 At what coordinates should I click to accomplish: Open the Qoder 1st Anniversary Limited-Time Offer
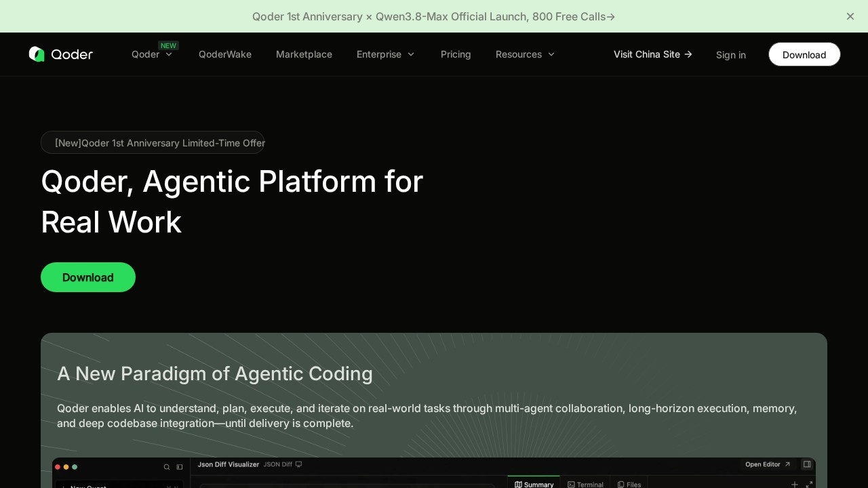[x=153, y=142]
